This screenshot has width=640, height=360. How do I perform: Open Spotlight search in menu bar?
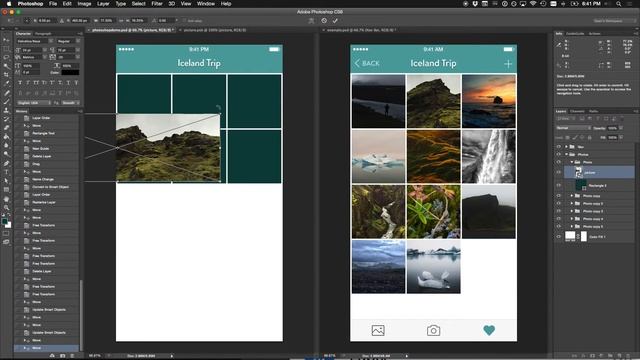pos(619,4)
